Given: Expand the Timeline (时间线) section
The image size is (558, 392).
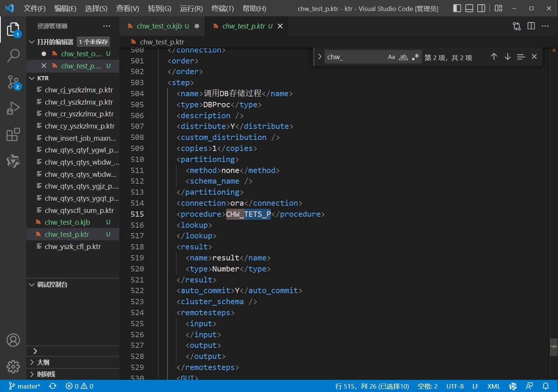Looking at the screenshot, I should coord(32,374).
